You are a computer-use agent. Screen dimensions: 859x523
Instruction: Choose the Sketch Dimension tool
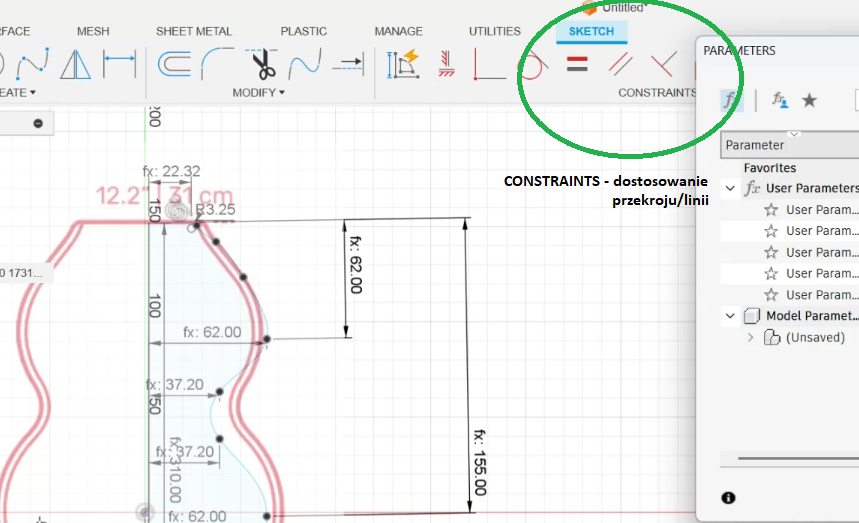point(120,66)
